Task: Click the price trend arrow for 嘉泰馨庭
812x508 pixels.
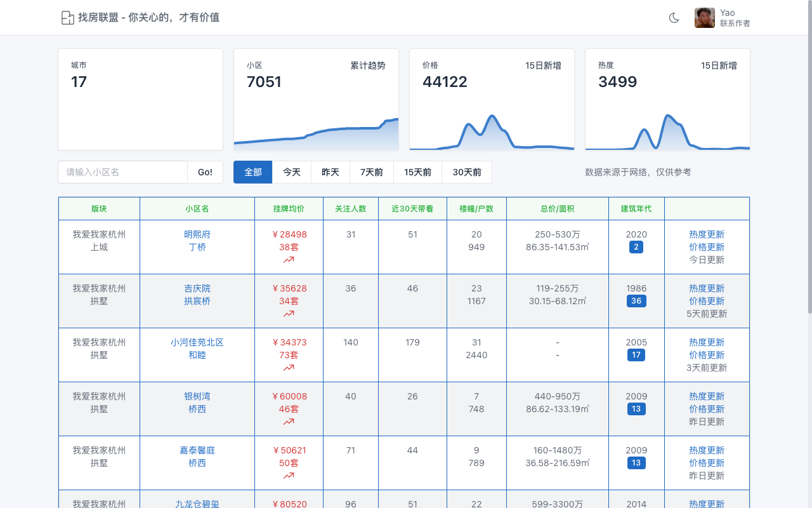Action: 289,476
